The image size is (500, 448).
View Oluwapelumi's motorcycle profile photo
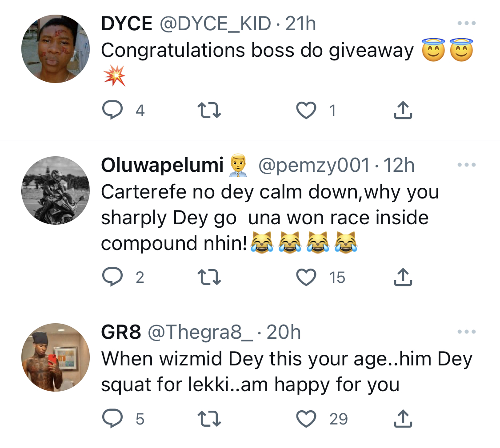point(56,190)
